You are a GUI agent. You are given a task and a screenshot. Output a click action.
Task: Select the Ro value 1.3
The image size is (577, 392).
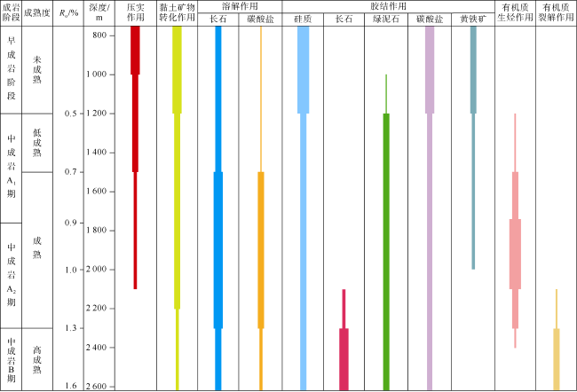tap(71, 328)
